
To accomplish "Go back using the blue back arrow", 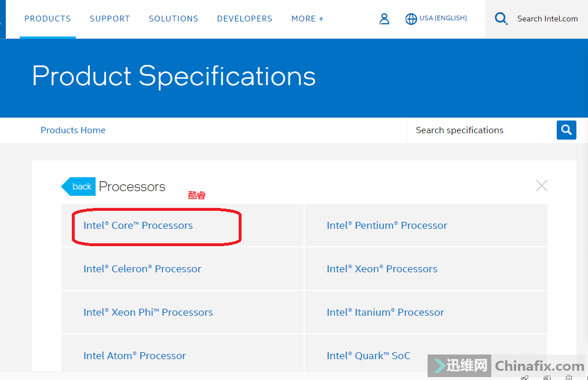I will pyautogui.click(x=78, y=187).
